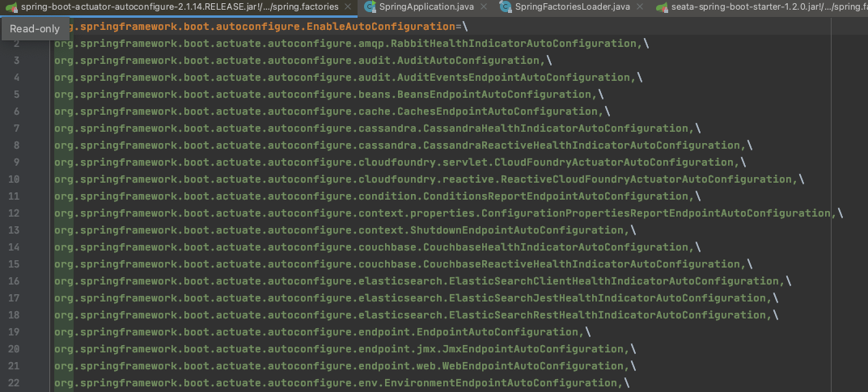Select the spring-boot-actuator-autoconfigure spring.factories tab

[178, 7]
